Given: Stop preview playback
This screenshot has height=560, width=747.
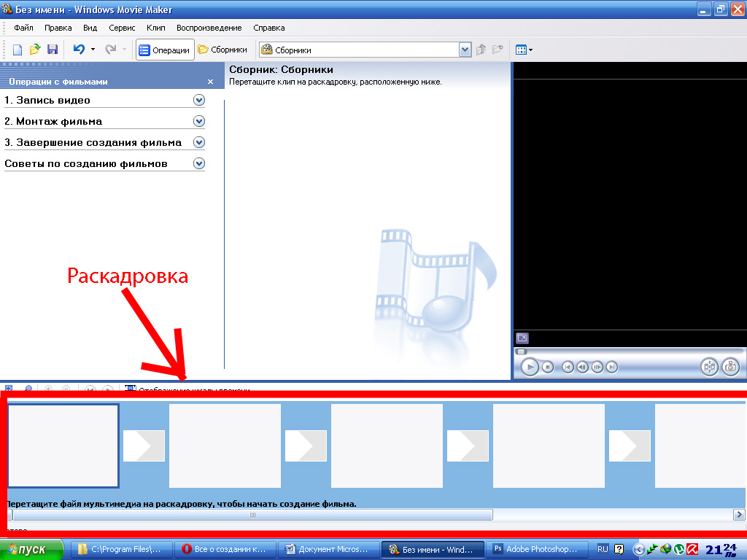Looking at the screenshot, I should [x=548, y=367].
